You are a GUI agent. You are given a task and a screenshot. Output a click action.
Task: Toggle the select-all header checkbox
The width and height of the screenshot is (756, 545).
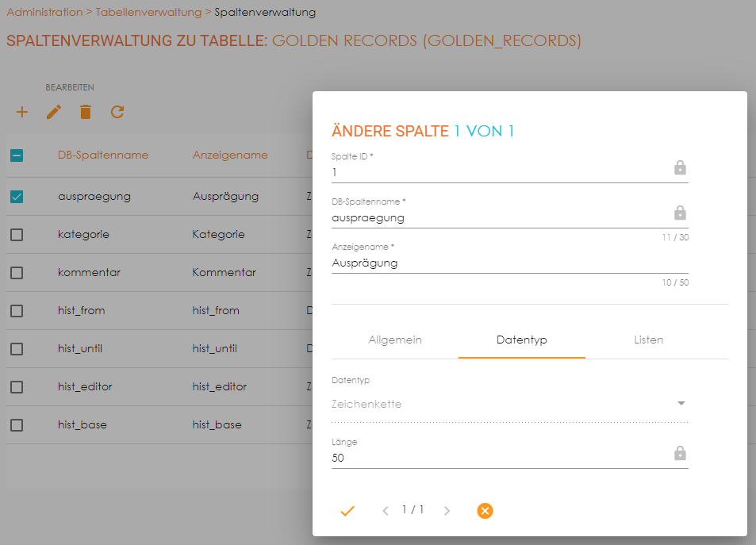17,155
